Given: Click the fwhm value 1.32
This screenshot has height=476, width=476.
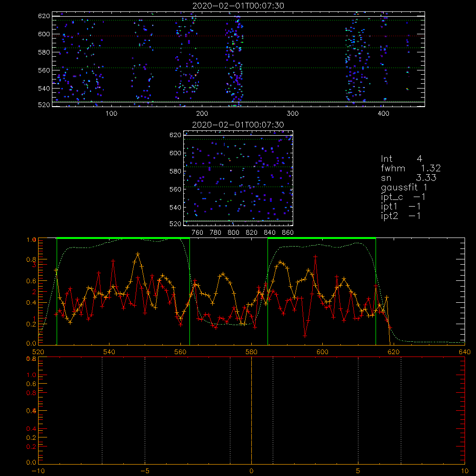Looking at the screenshot, I should pos(431,168).
